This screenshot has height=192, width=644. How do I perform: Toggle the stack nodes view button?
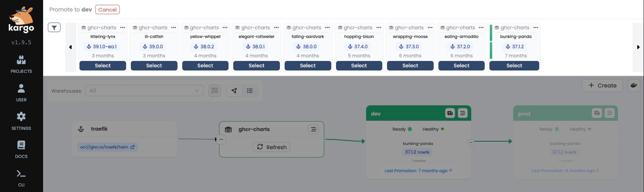[x=215, y=91]
